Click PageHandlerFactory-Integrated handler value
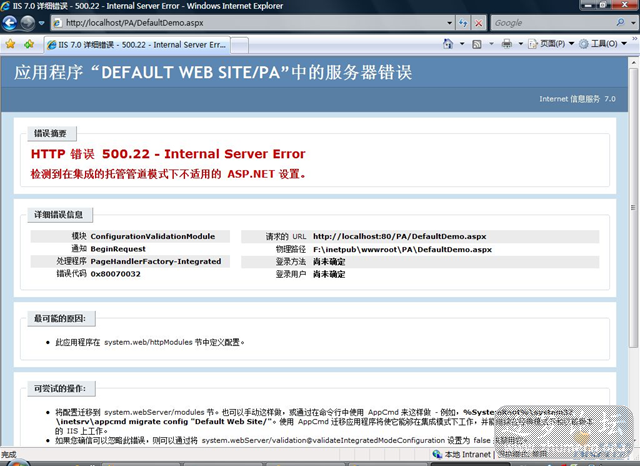Screen dimensions: 640x466 [156, 262]
